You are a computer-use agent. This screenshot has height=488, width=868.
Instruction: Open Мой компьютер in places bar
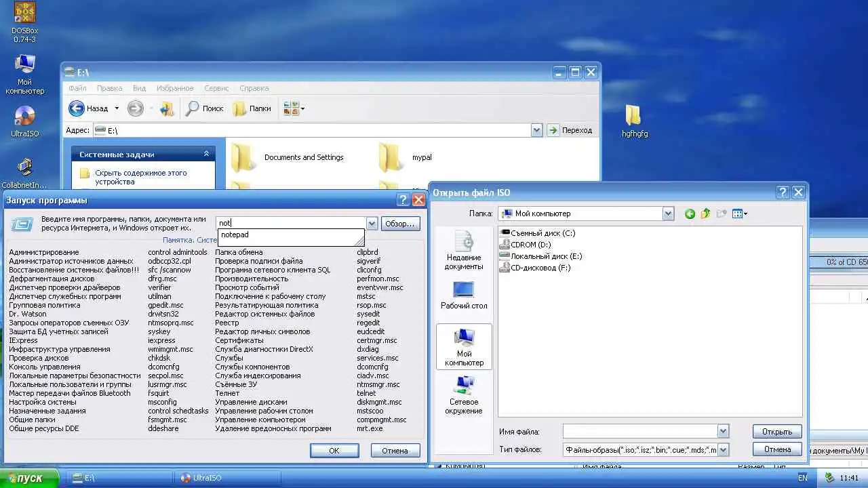pos(464,347)
